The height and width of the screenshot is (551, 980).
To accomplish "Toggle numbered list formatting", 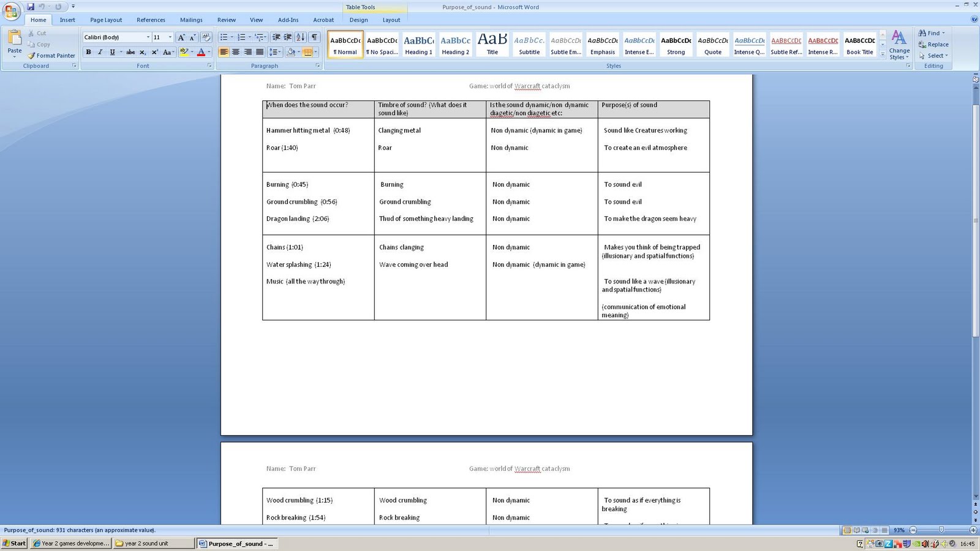I will 241,37.
